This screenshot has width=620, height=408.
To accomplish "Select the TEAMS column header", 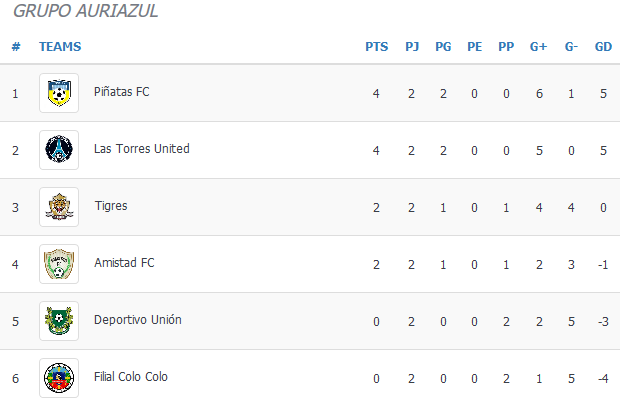I will [60, 47].
